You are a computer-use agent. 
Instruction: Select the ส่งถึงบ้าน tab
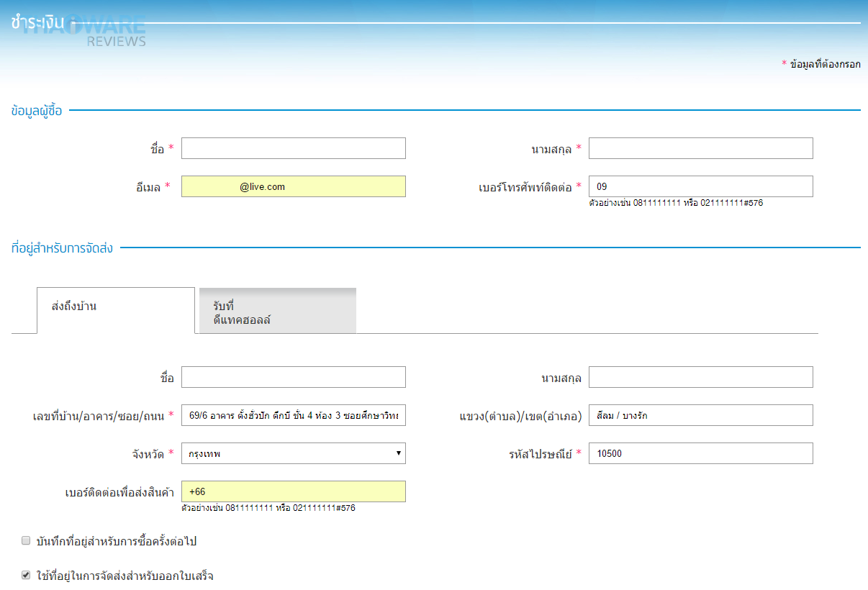115,310
